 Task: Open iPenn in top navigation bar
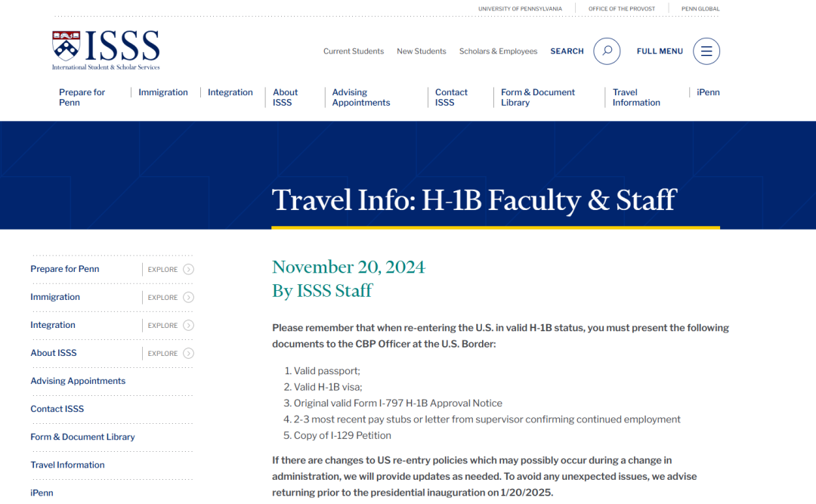(708, 92)
